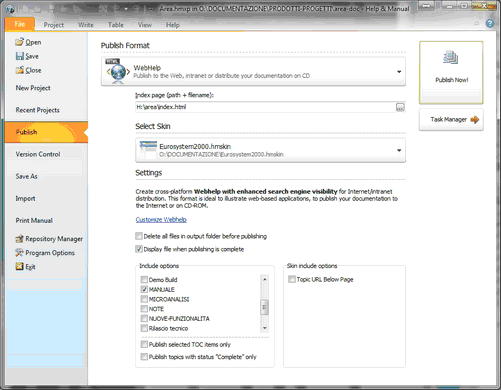Click the Repository Manager icon

coord(19,239)
